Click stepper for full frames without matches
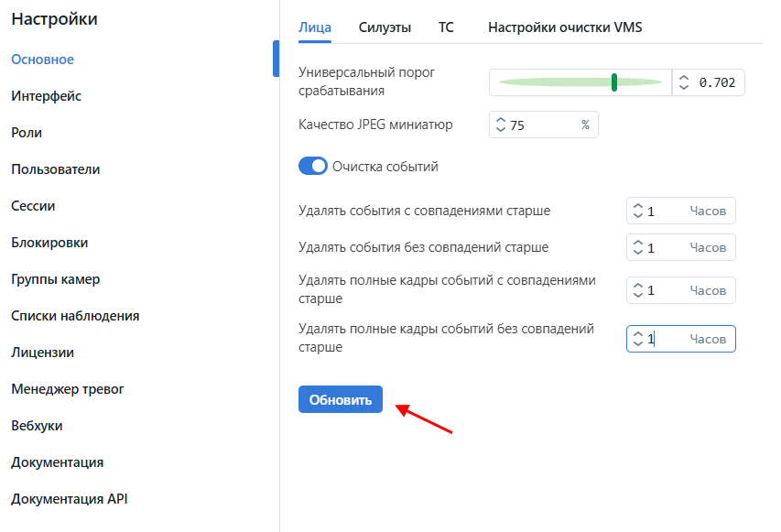Viewport: 781px width, 532px height. pos(638,339)
